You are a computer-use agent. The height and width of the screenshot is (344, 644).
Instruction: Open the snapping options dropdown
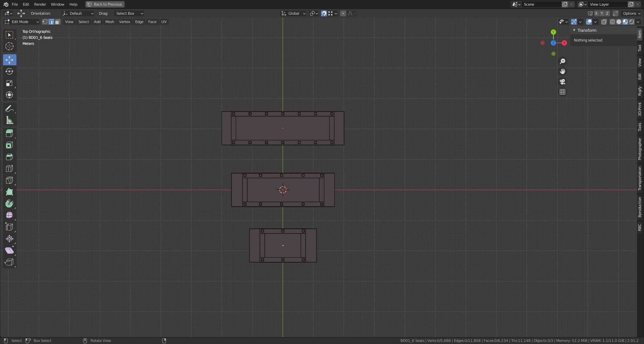(x=333, y=13)
